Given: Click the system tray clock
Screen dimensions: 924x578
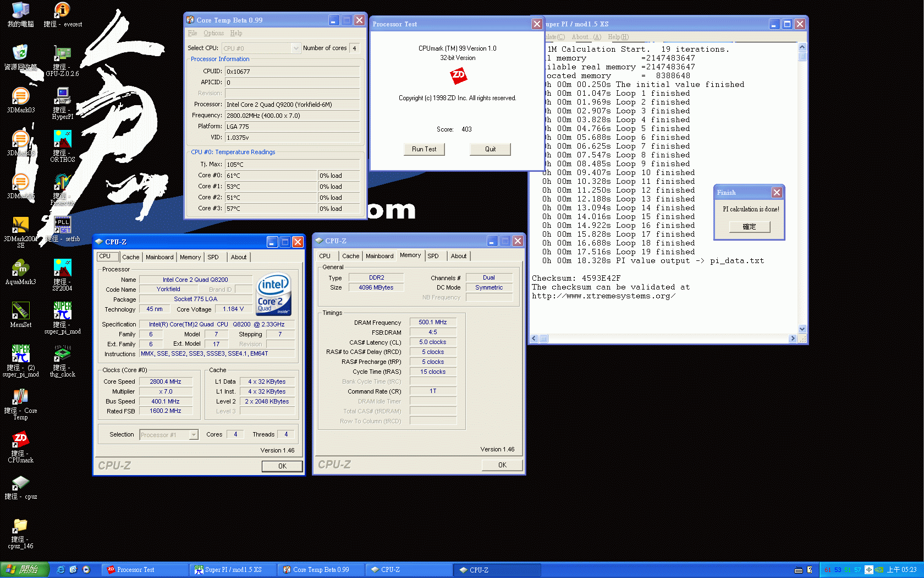Looking at the screenshot, I should (x=901, y=570).
